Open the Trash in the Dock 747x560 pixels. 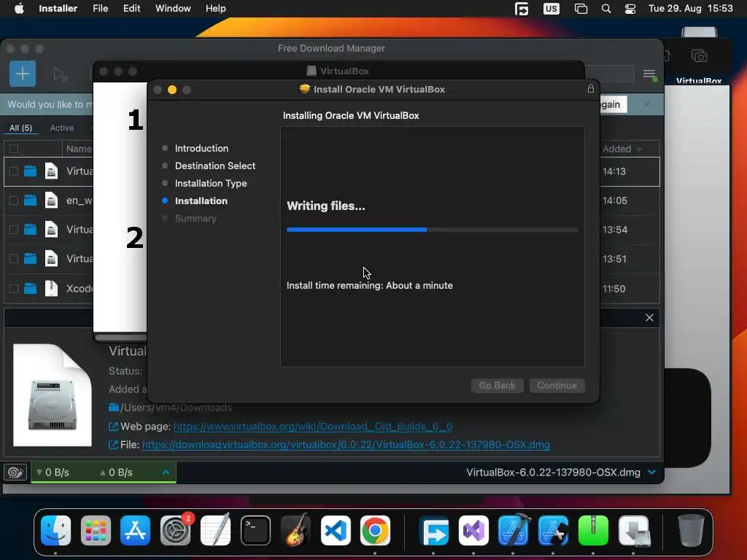tap(691, 530)
